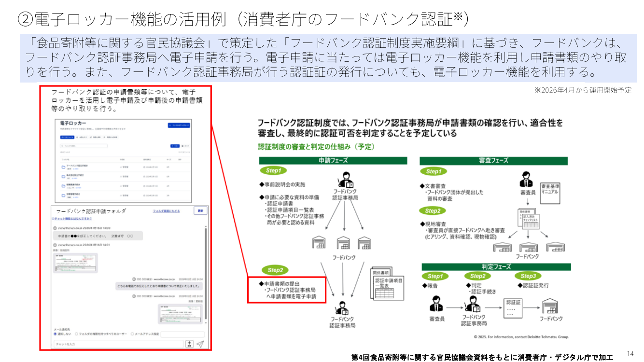Click the 審査員 person icon in 審査フェーズ

[526, 180]
